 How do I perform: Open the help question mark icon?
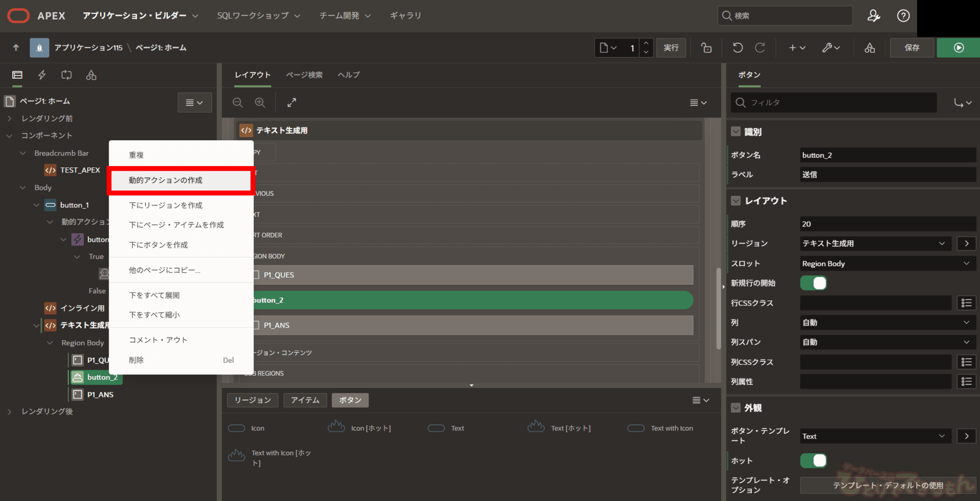903,16
